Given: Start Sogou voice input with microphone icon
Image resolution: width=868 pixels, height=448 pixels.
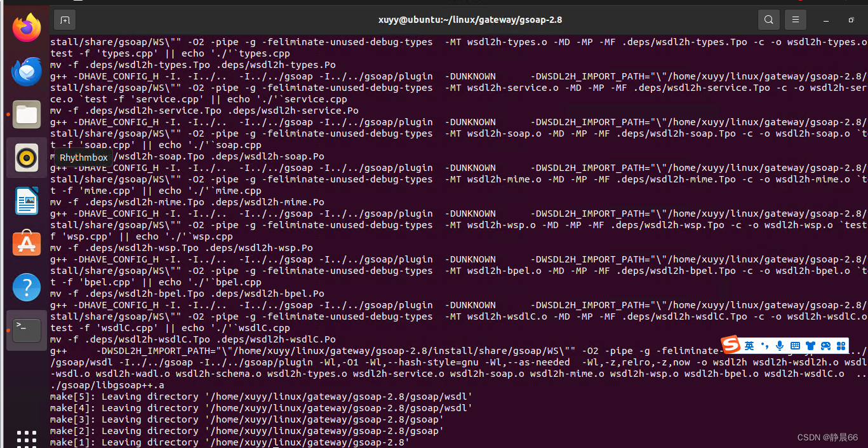Looking at the screenshot, I should [x=780, y=345].
